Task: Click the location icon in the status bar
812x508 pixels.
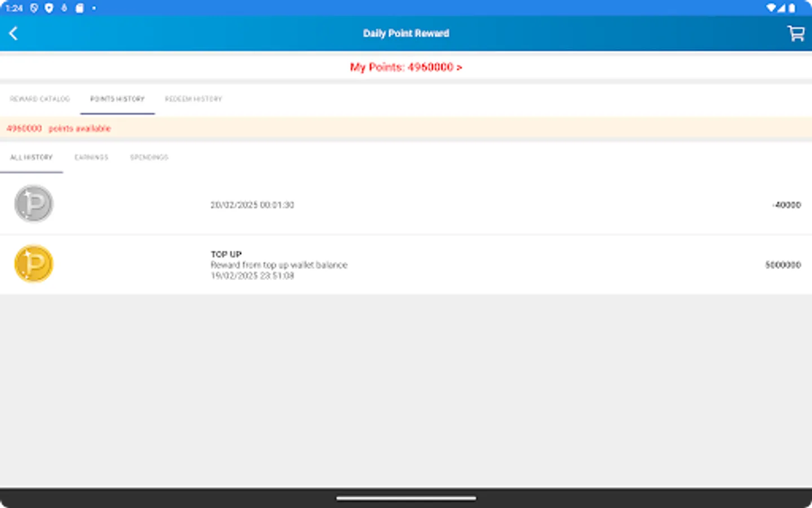Action: coord(48,8)
